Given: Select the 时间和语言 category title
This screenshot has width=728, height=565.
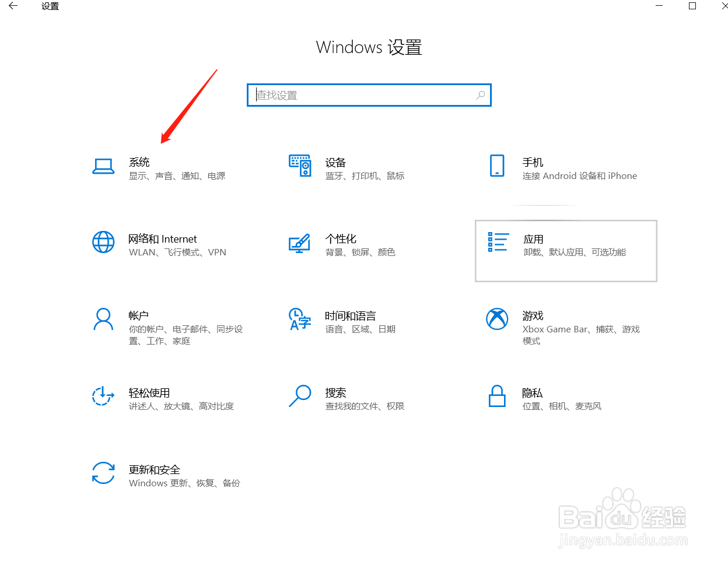Looking at the screenshot, I should point(350,315).
